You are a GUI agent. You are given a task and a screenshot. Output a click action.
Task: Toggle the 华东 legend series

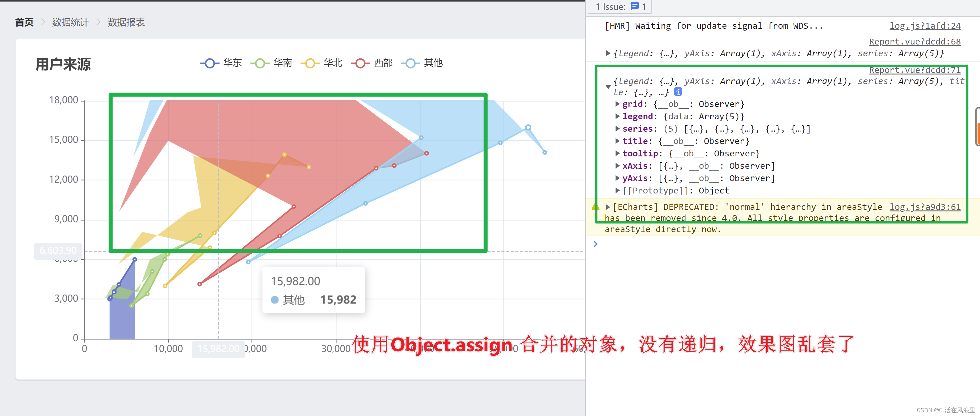[x=221, y=63]
